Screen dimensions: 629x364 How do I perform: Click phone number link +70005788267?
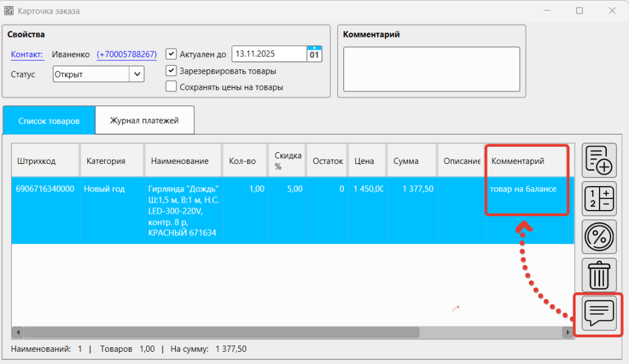pos(127,55)
